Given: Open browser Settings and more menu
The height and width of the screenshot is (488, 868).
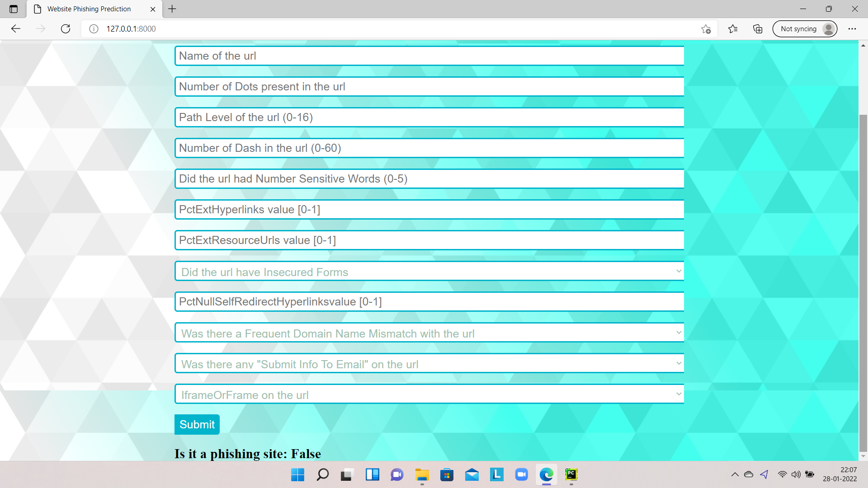Looking at the screenshot, I should coord(852,29).
